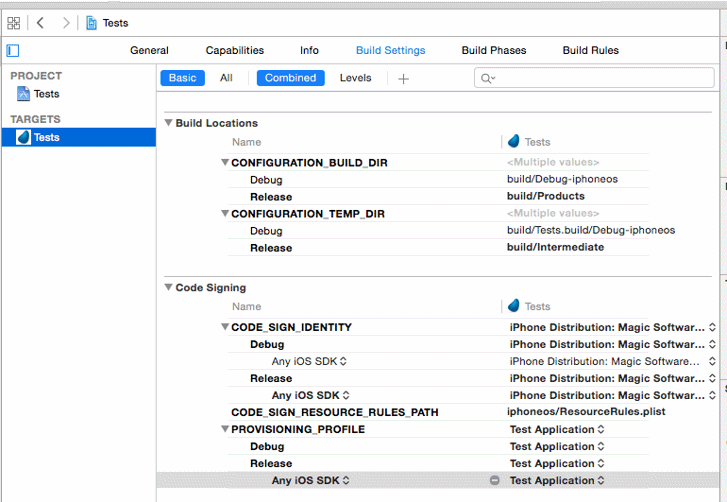Open the Build Phases tab
Screen dimensions: 727x502
tap(494, 50)
